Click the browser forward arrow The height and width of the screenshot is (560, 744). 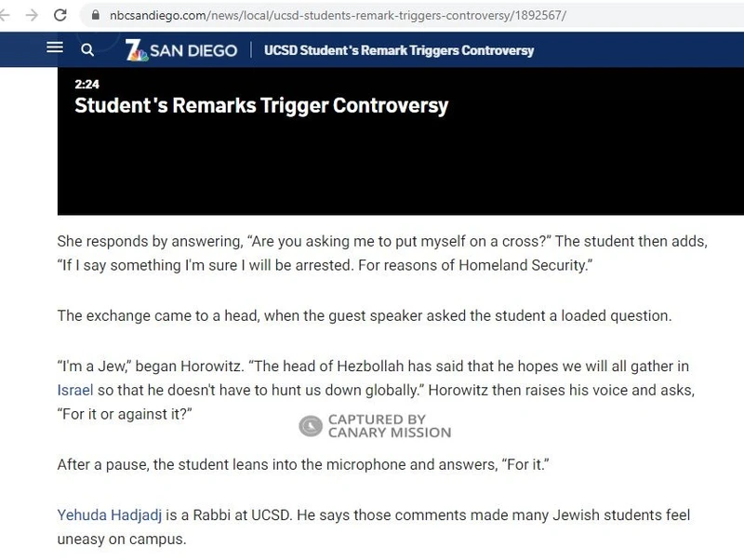33,16
